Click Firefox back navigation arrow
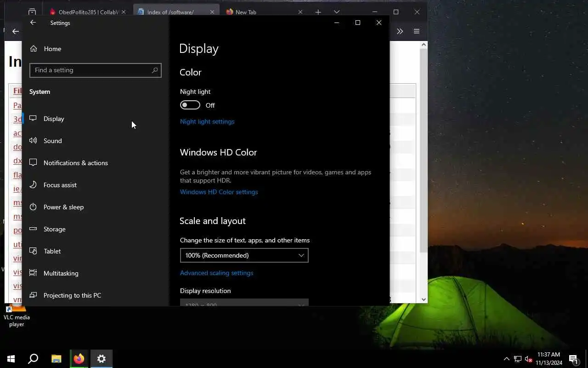Viewport: 588px width, 368px height. pyautogui.click(x=16, y=31)
